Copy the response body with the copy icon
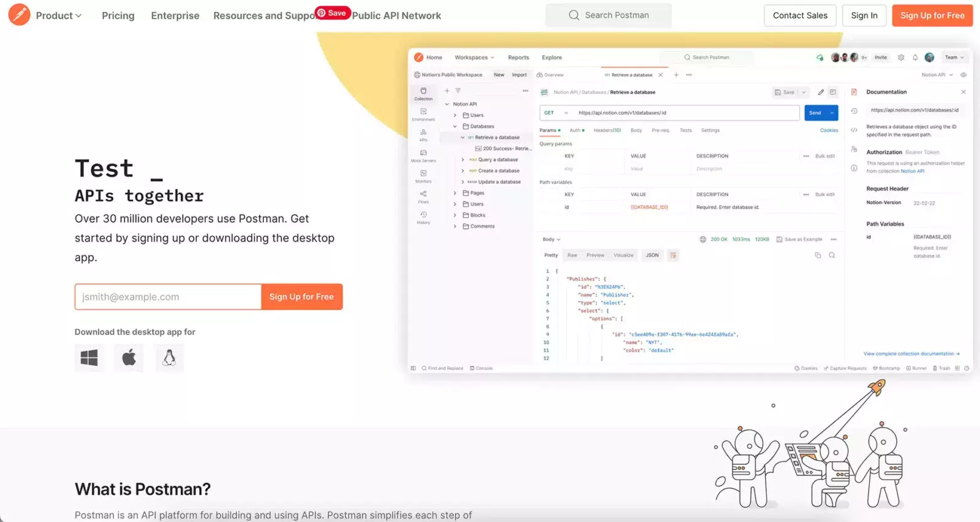Image resolution: width=980 pixels, height=522 pixels. pos(818,255)
